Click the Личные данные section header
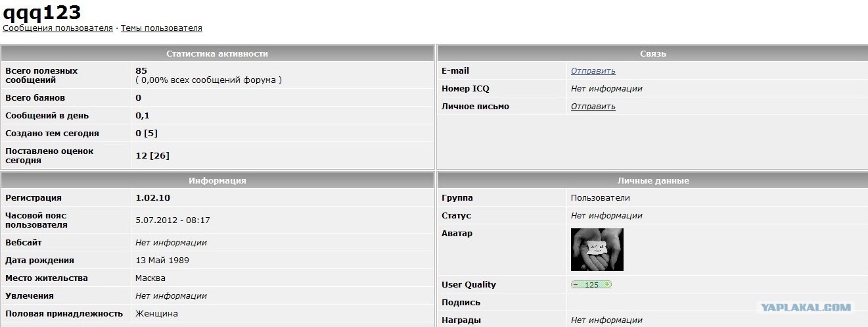 tap(652, 180)
